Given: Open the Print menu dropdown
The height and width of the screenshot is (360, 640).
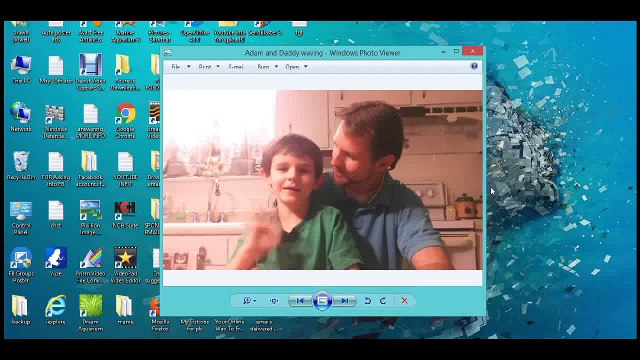Looking at the screenshot, I should 209,67.
